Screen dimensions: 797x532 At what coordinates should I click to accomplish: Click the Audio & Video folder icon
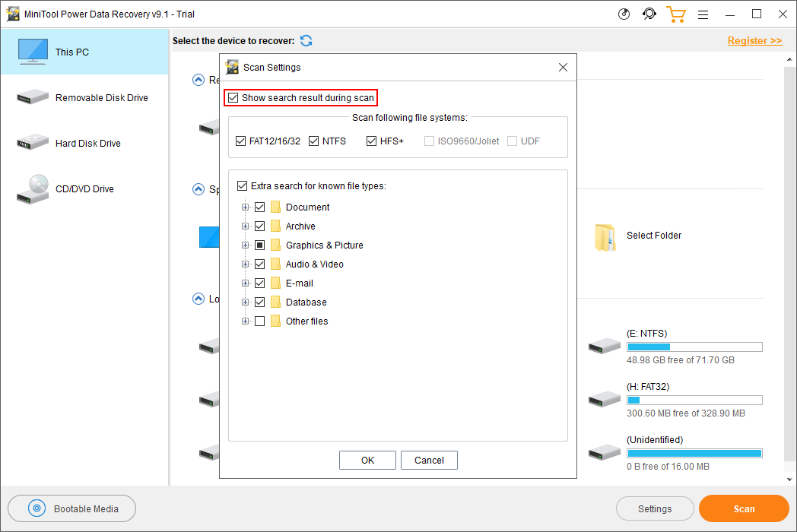(x=275, y=264)
